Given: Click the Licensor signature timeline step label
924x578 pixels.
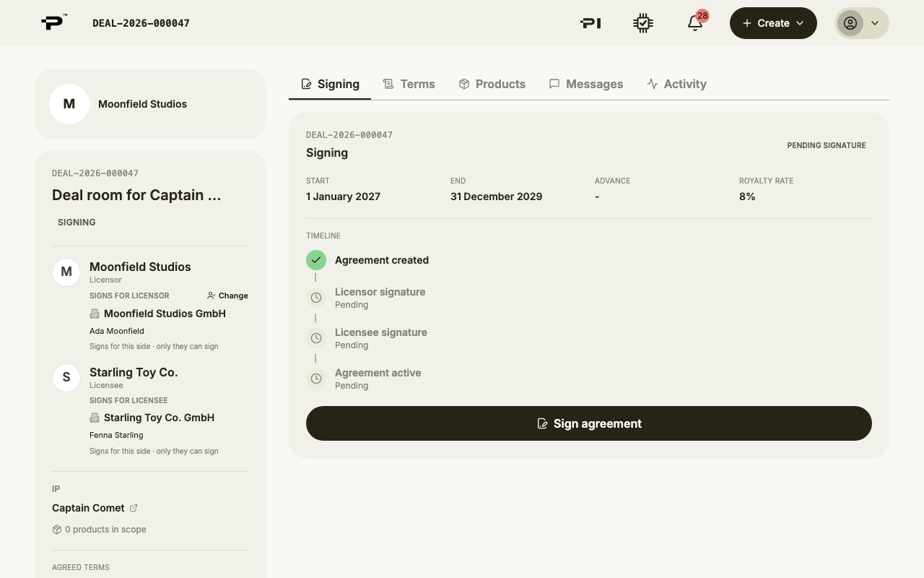Looking at the screenshot, I should 380,292.
